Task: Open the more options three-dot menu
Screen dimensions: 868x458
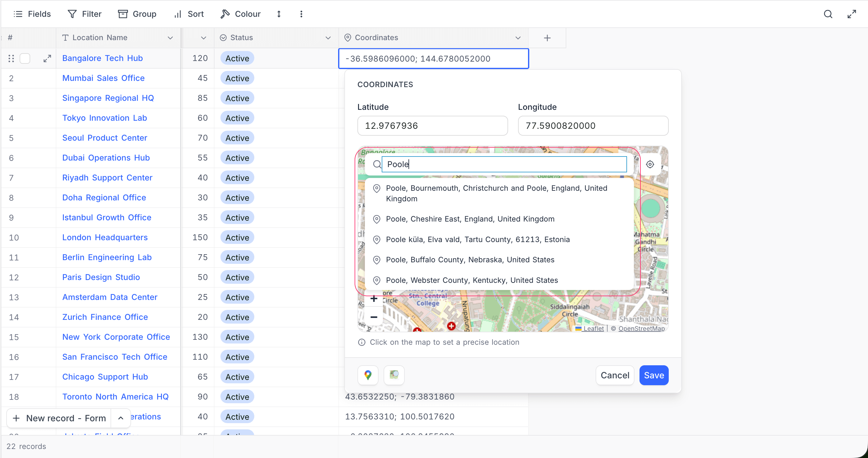Action: pyautogui.click(x=301, y=14)
